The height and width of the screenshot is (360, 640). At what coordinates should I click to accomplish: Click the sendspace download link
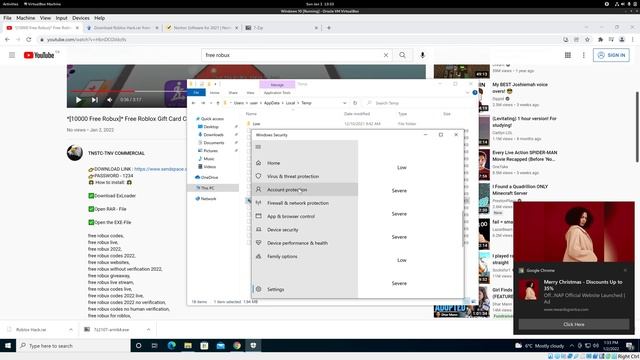pyautogui.click(x=160, y=169)
